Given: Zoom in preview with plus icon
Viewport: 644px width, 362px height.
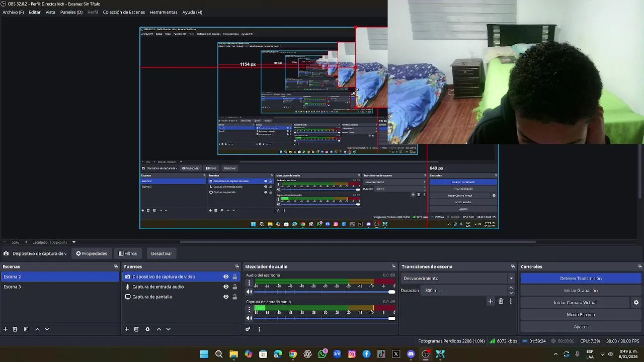Looking at the screenshot, I should (26, 242).
